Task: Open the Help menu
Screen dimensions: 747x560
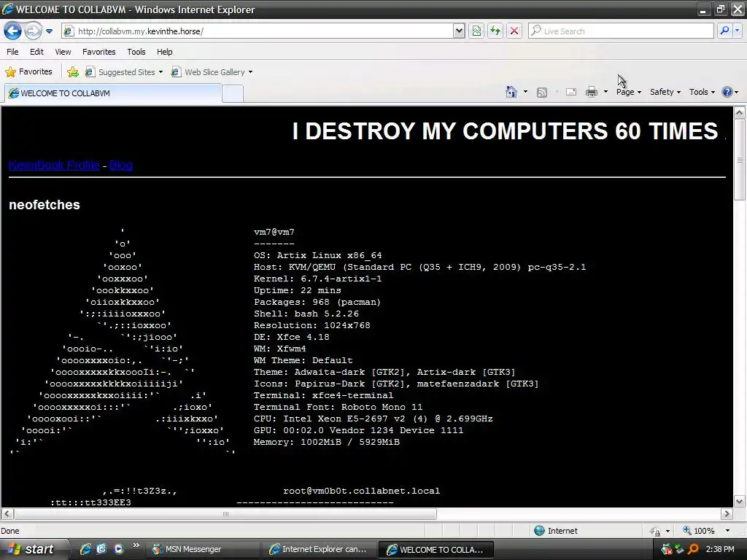Action: pyautogui.click(x=164, y=52)
